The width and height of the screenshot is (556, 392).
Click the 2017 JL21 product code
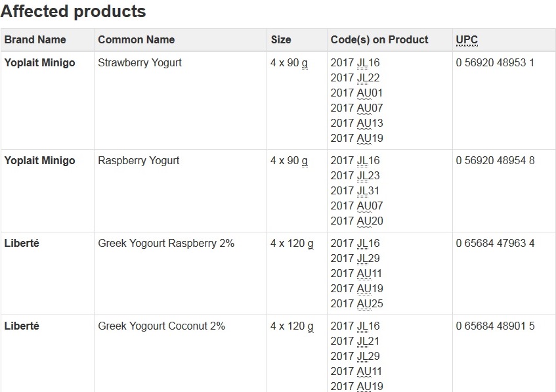(355, 341)
